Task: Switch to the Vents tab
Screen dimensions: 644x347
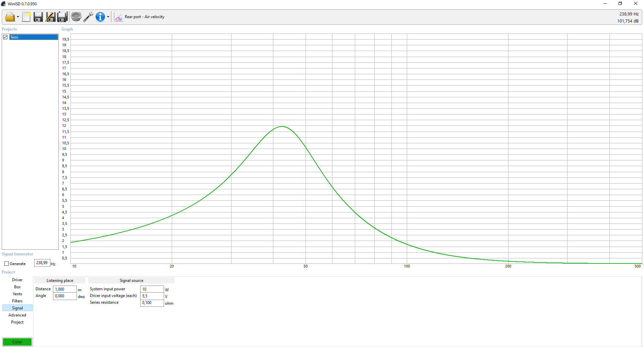Action: click(x=17, y=294)
